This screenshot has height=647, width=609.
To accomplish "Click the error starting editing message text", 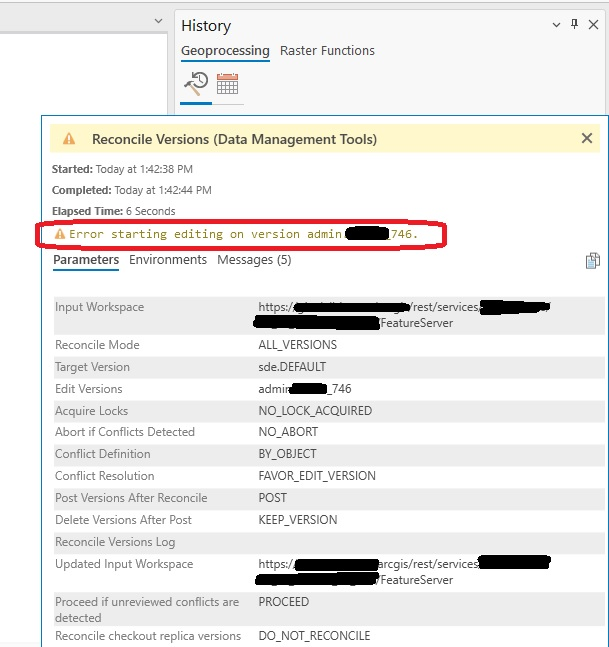I will click(x=240, y=234).
